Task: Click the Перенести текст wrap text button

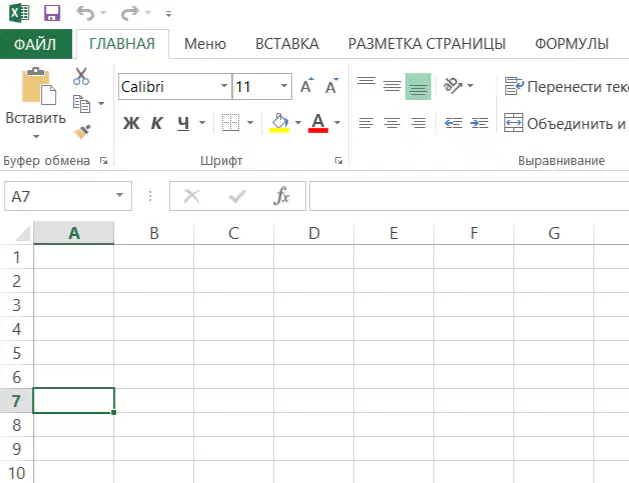Action: (x=566, y=86)
